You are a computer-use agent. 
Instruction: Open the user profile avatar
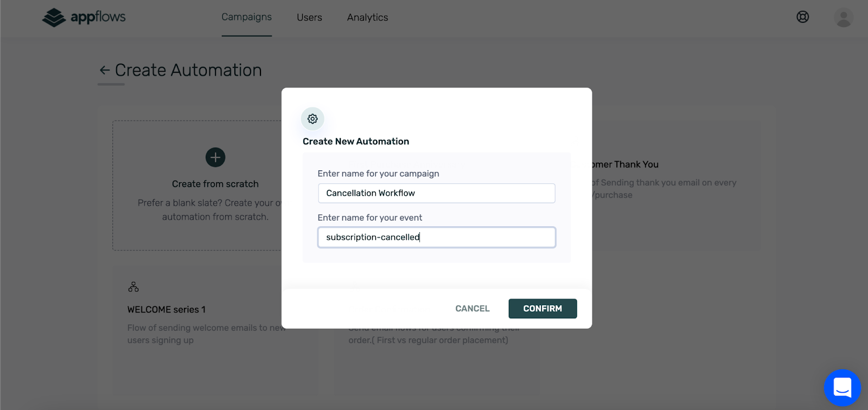843,17
